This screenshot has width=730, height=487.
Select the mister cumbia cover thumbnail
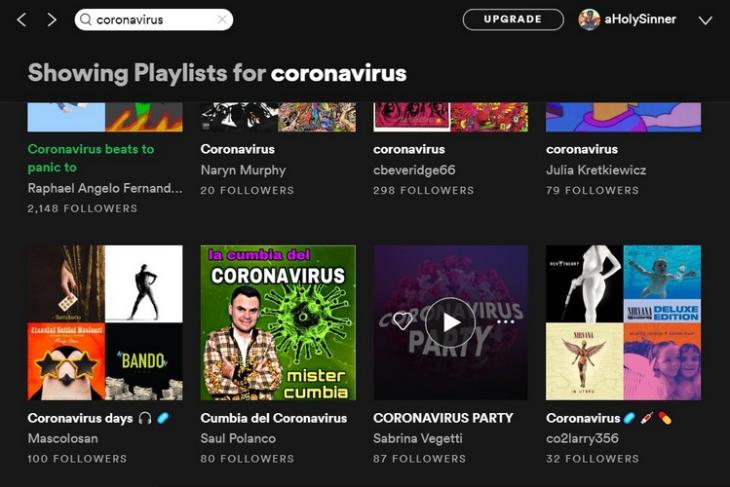[x=278, y=323]
